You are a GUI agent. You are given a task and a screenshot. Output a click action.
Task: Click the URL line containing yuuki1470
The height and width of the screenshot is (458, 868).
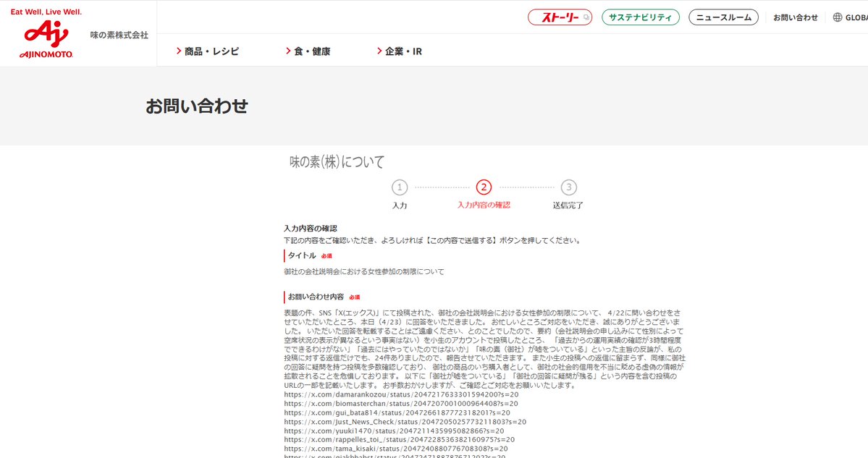point(394,431)
